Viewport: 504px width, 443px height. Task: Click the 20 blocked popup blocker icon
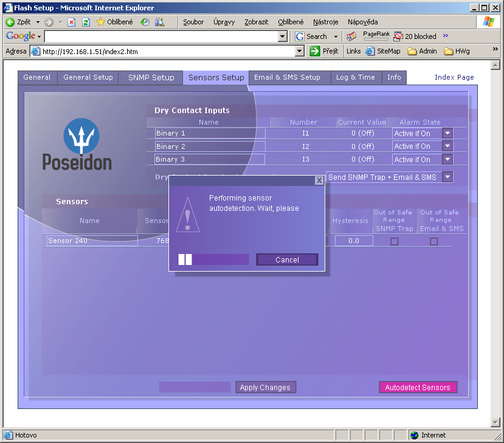pos(398,36)
